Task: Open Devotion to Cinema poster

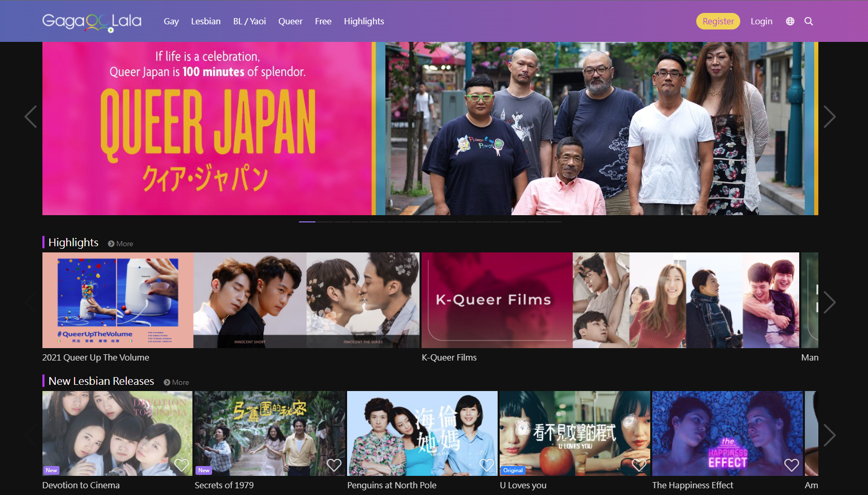Action: (x=117, y=433)
